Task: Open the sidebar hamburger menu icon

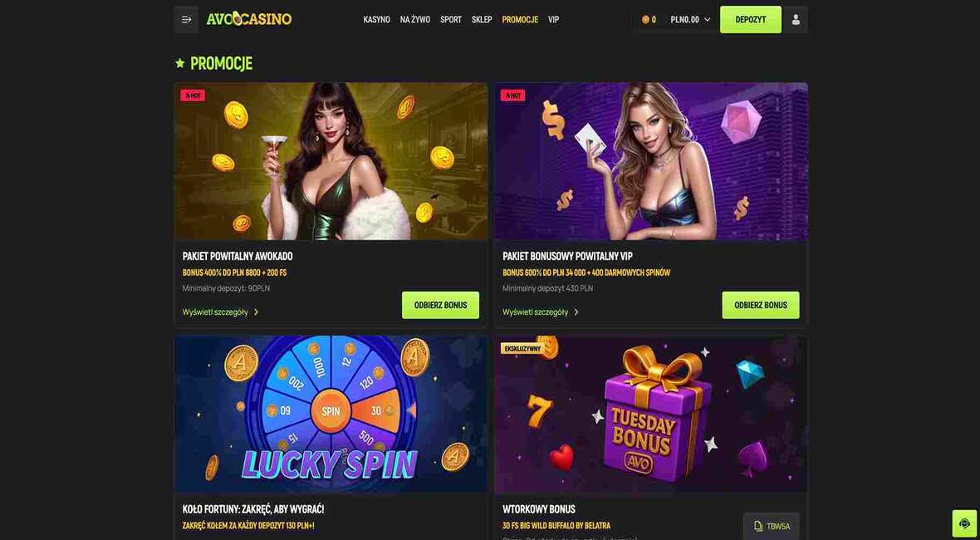Action: click(x=186, y=19)
